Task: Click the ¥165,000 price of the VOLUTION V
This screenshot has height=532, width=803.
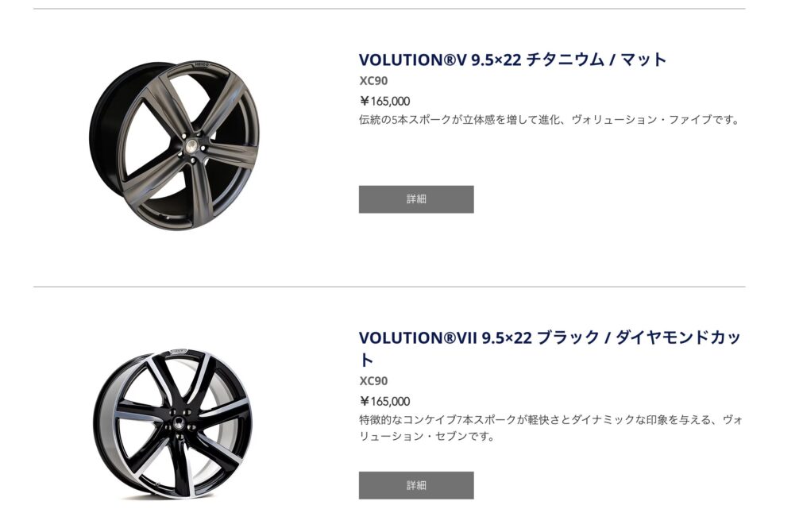Action: [385, 101]
